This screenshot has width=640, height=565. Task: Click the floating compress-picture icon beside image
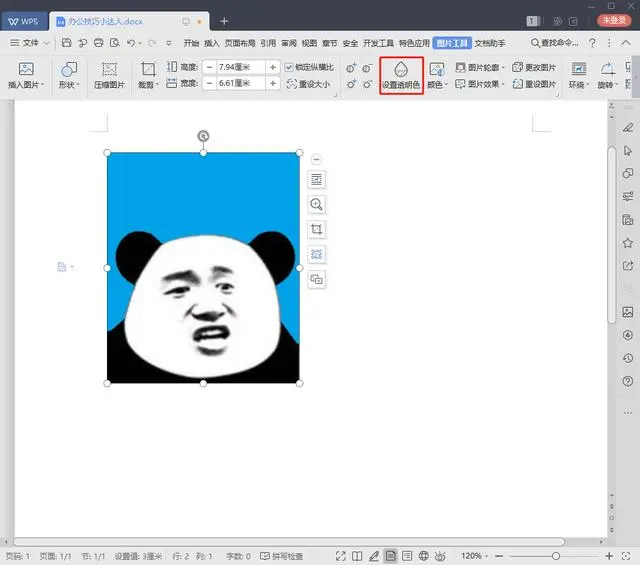tap(316, 254)
